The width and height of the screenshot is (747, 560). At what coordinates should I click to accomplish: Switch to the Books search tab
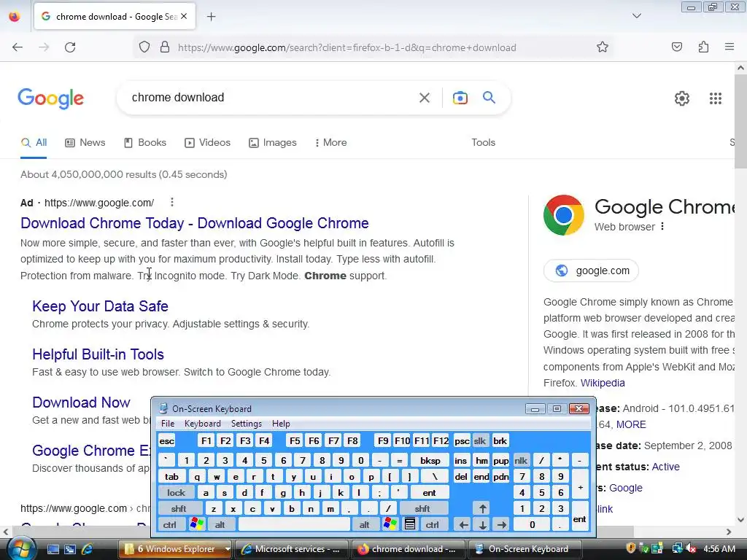point(145,142)
